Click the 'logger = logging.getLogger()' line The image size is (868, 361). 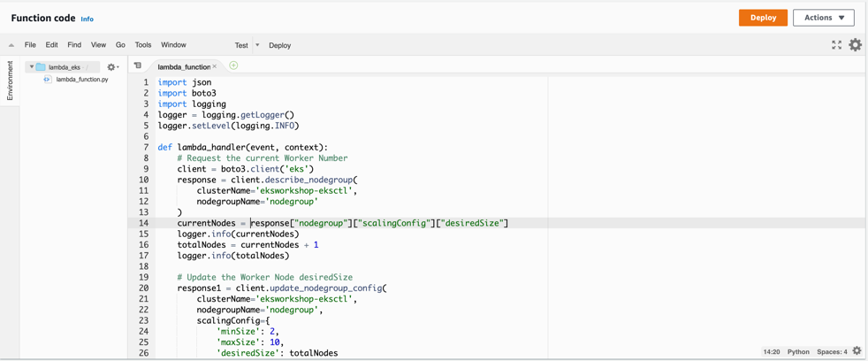[226, 115]
